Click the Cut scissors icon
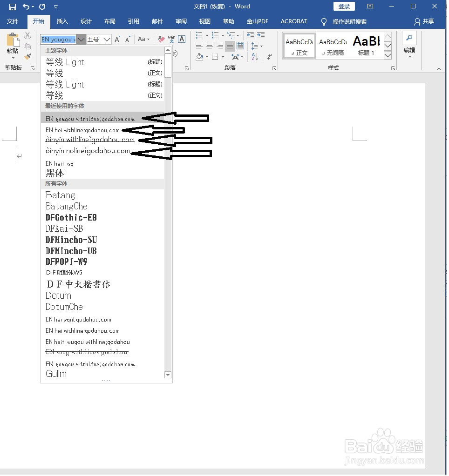The image size is (449, 476). (27, 35)
